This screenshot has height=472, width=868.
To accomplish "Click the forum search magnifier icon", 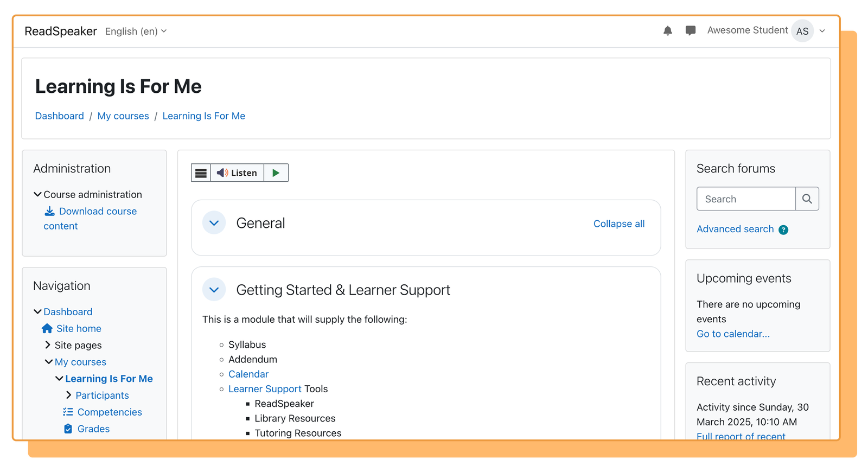I will tap(807, 199).
